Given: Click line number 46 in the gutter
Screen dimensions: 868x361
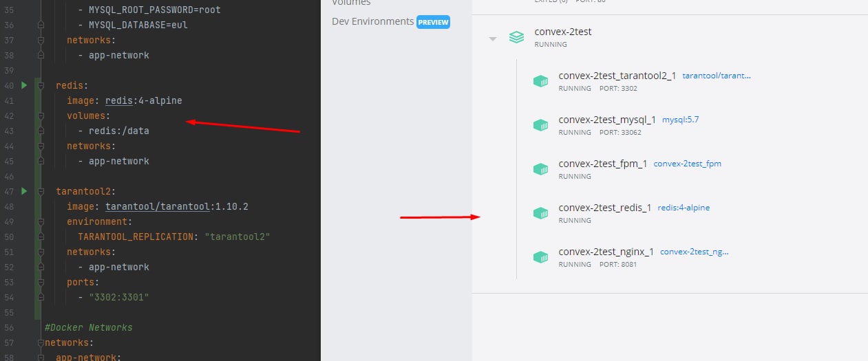Looking at the screenshot, I should 9,176.
